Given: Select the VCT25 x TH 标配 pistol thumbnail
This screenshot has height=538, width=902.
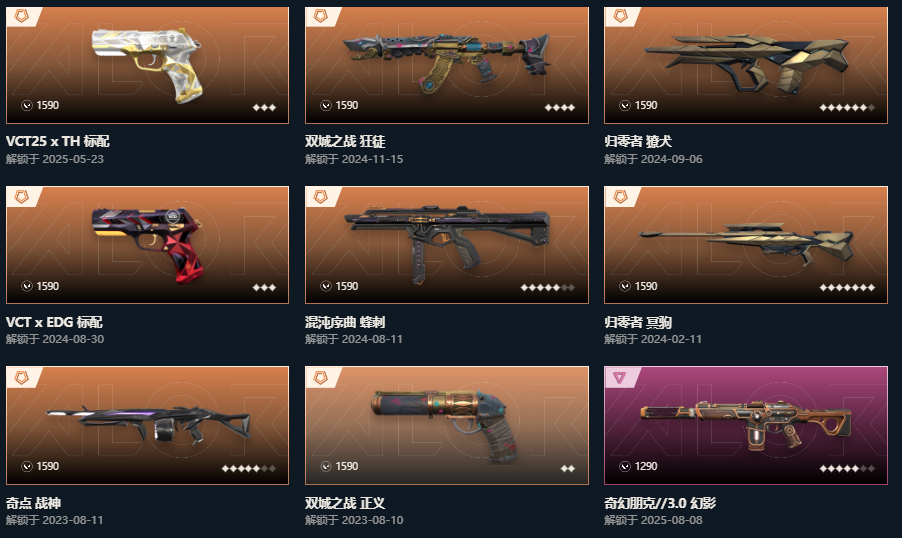Looking at the screenshot, I should click(x=148, y=64).
